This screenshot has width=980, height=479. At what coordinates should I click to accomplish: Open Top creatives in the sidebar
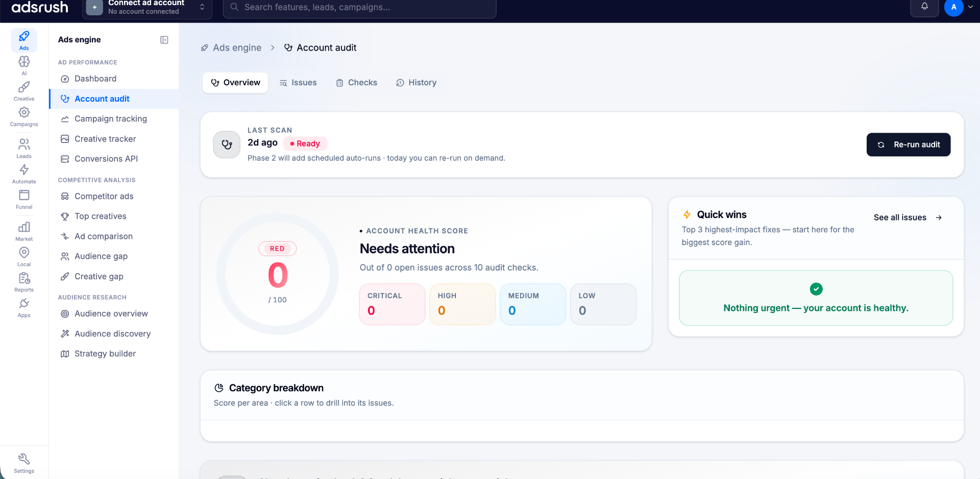[114, 216]
